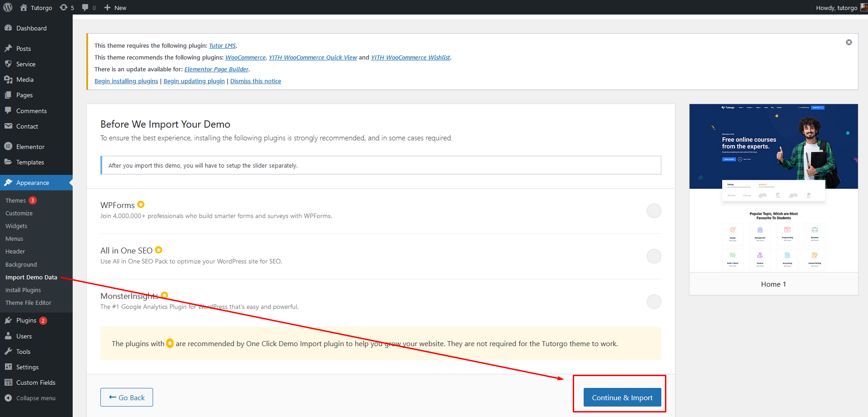Open Elementor Page Builder update link

click(x=216, y=69)
